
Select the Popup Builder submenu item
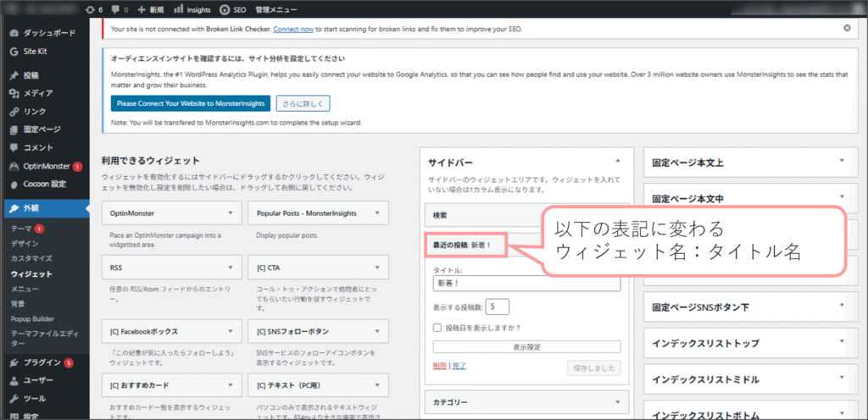coord(35,319)
